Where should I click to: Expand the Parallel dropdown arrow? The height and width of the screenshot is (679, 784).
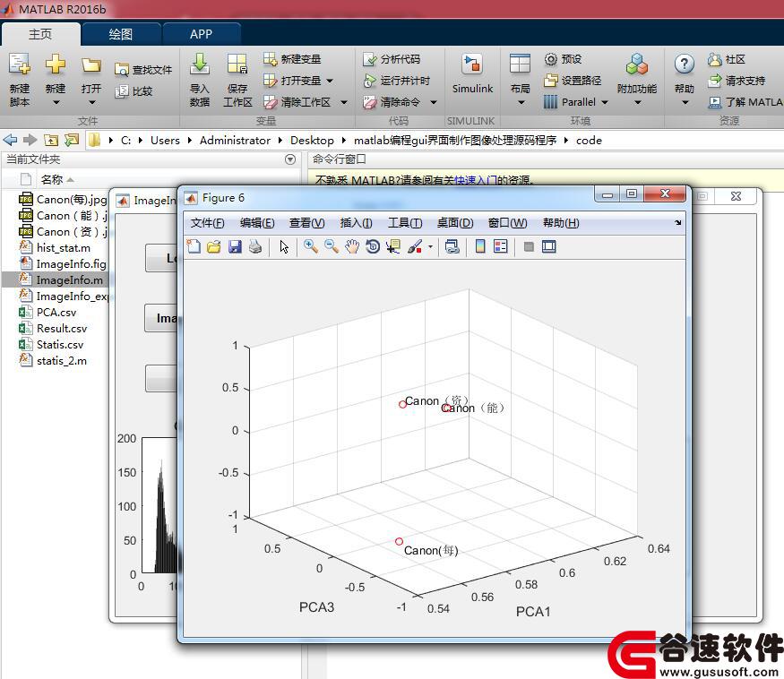tap(605, 102)
